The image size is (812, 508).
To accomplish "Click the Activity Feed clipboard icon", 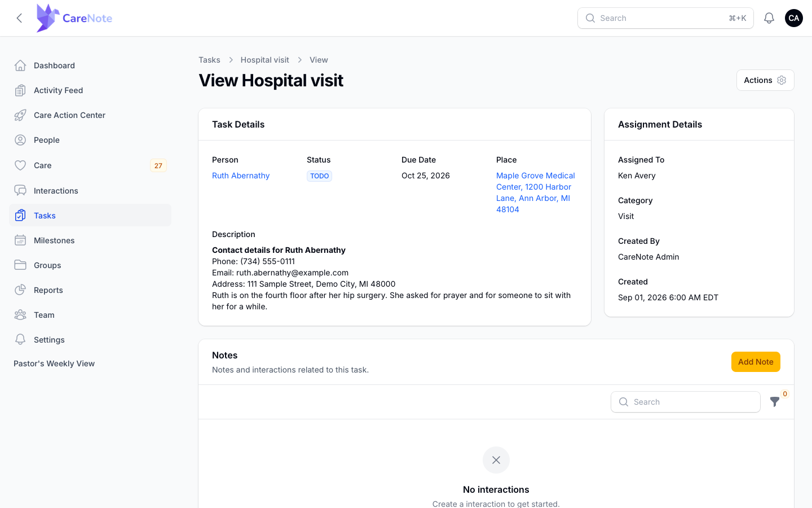I will [20, 90].
